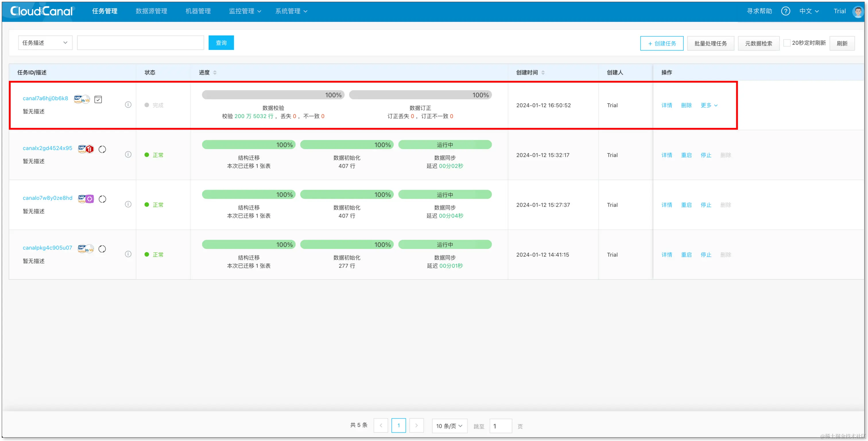Click the 延迟 00分02秒 text

445,166
